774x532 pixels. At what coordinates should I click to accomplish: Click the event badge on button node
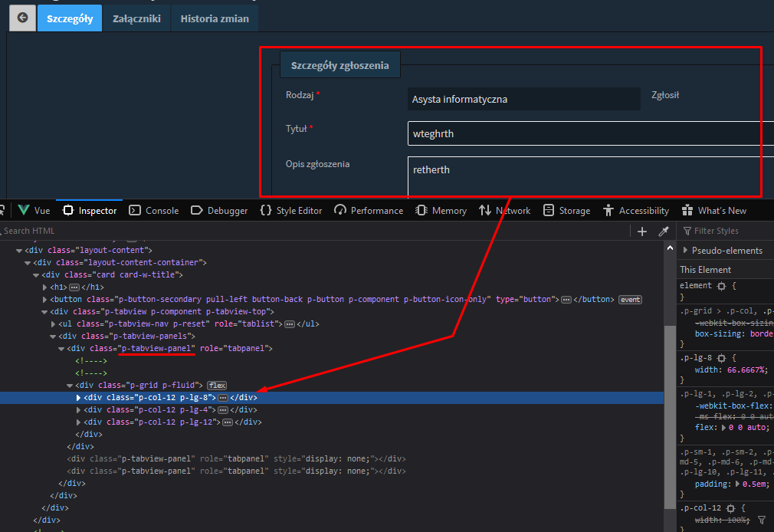pos(631,300)
